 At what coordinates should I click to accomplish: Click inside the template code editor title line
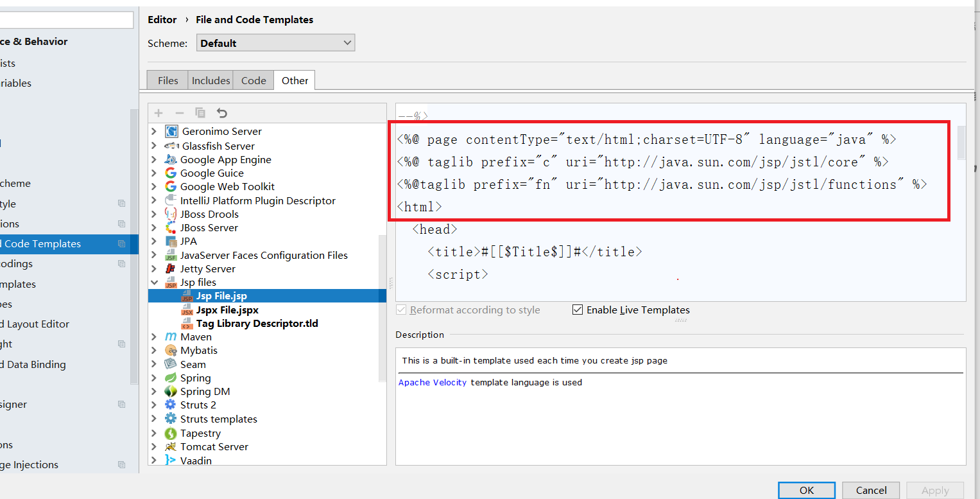tap(535, 252)
